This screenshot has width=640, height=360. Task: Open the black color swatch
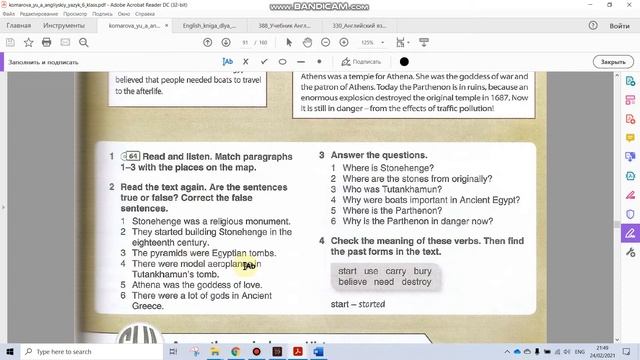pyautogui.click(x=404, y=62)
